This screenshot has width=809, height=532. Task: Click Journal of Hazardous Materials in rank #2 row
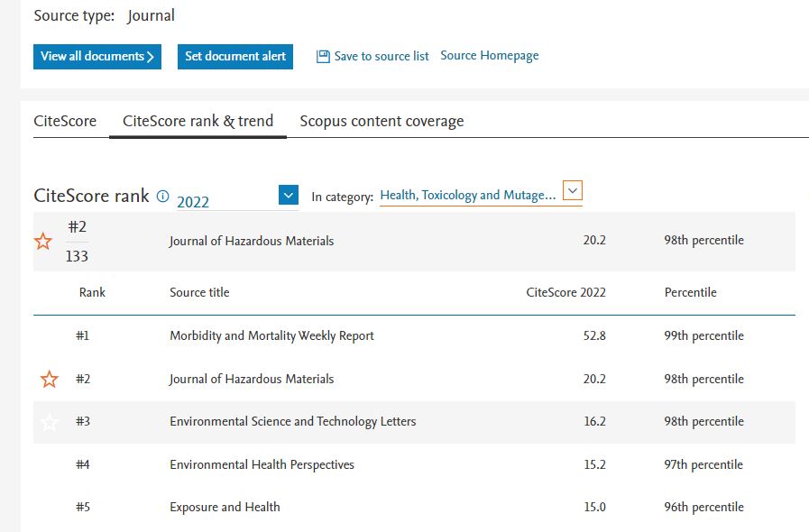[x=252, y=380]
